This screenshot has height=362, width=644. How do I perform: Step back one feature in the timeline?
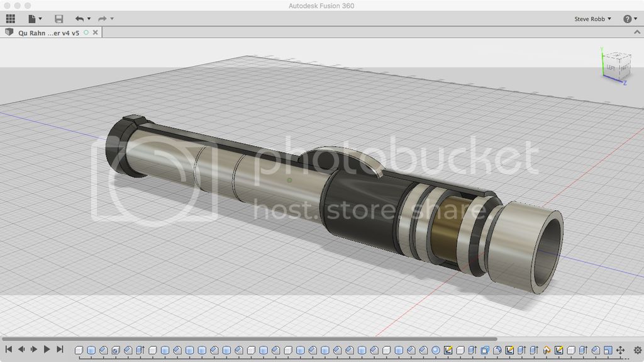[x=21, y=349]
